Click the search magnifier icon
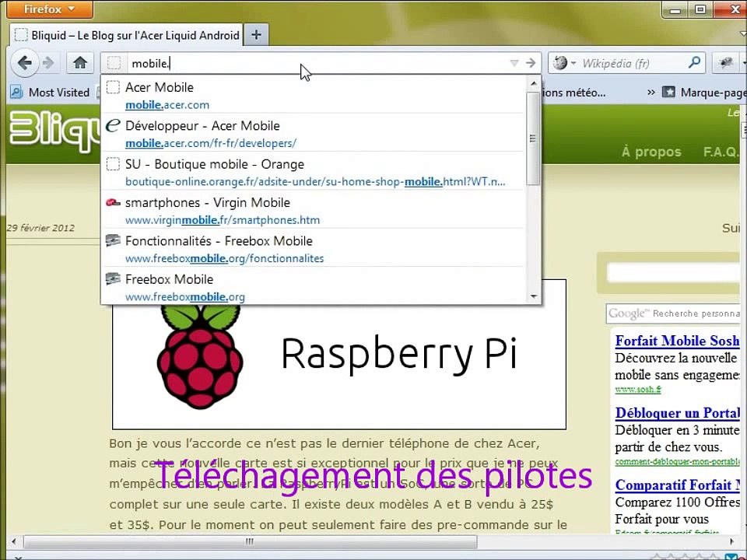747x560 pixels. [695, 62]
